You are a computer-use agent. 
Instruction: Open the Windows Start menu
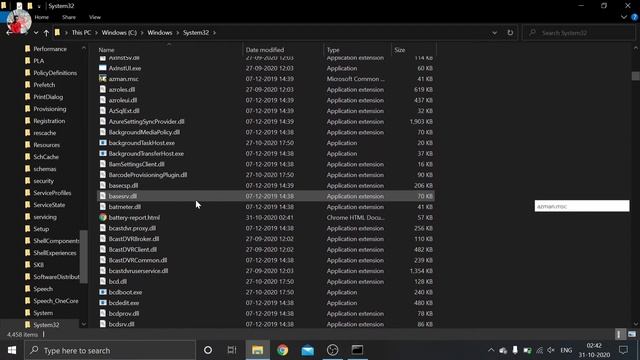12,350
